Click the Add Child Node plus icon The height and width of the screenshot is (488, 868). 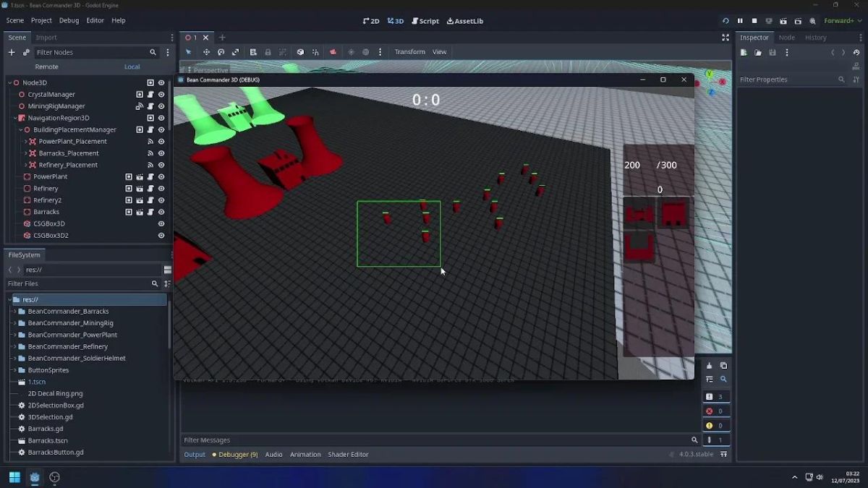[x=12, y=52]
